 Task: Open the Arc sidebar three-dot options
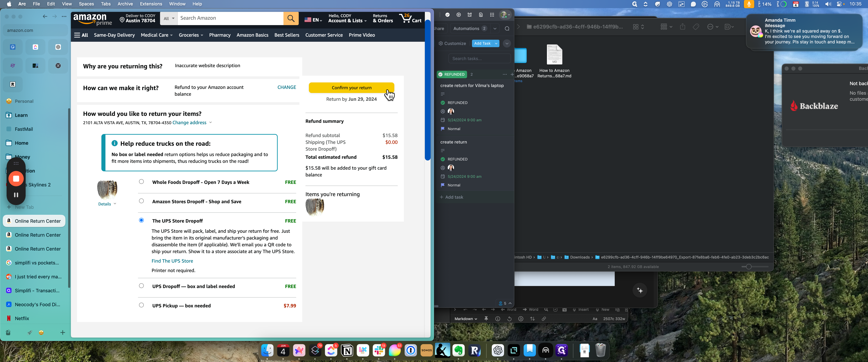pos(64,16)
